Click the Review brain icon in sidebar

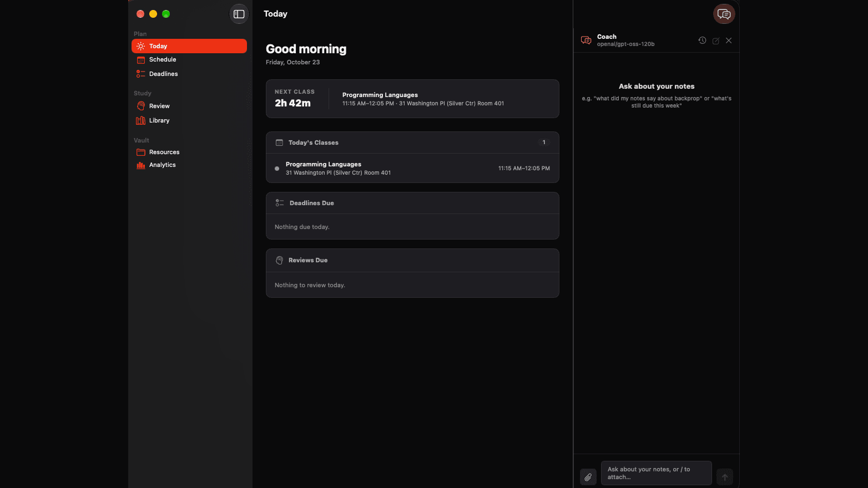[x=141, y=106]
